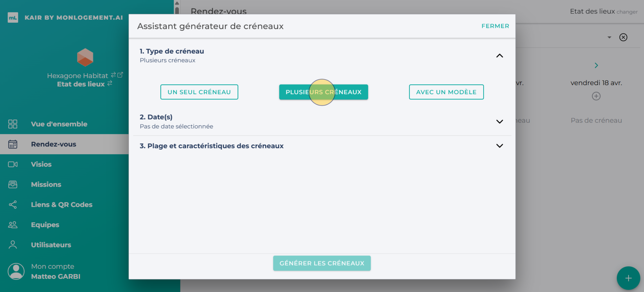644x292 pixels.
Task: Select Missions in the sidebar menu
Action: [46, 185]
